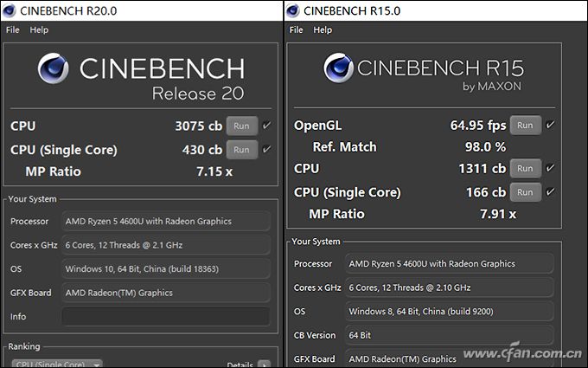
Task: Click the 430 cb single core score
Action: [202, 150]
